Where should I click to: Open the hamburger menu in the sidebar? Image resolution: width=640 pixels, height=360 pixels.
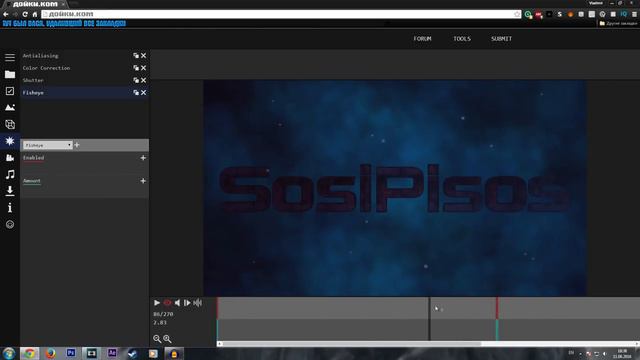point(10,58)
